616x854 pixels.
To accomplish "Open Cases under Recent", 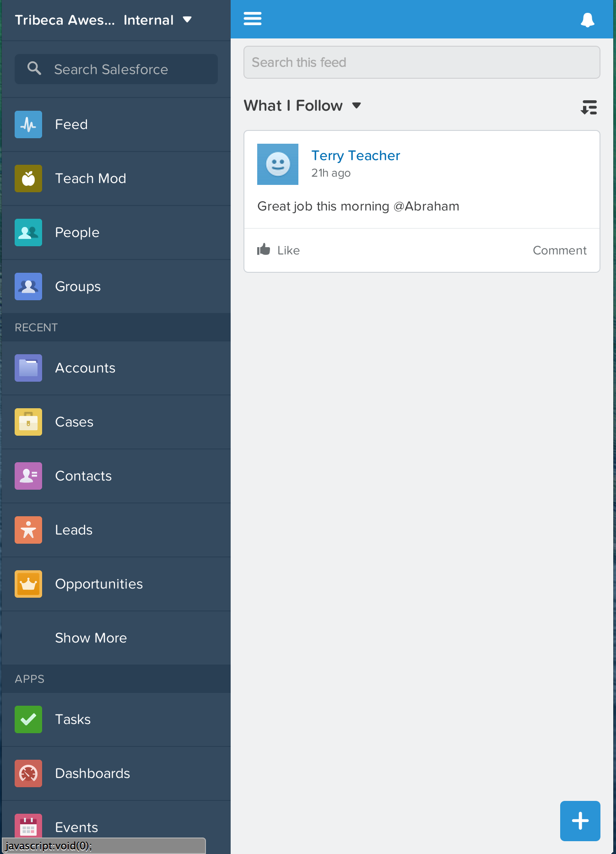I will click(x=116, y=422).
